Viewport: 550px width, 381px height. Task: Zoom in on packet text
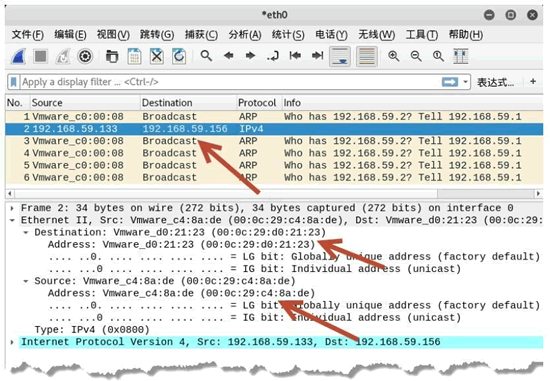pyautogui.click(x=394, y=56)
